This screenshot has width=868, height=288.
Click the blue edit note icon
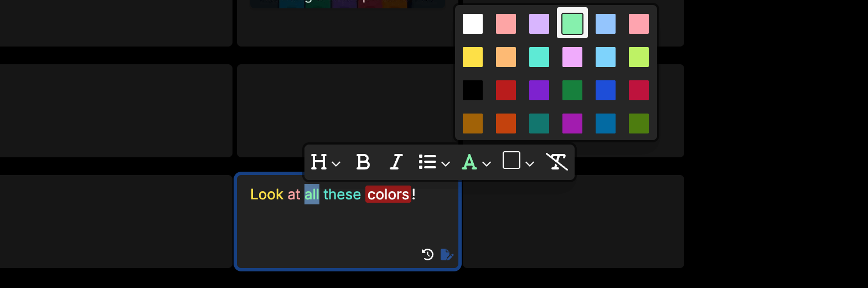pos(447,254)
